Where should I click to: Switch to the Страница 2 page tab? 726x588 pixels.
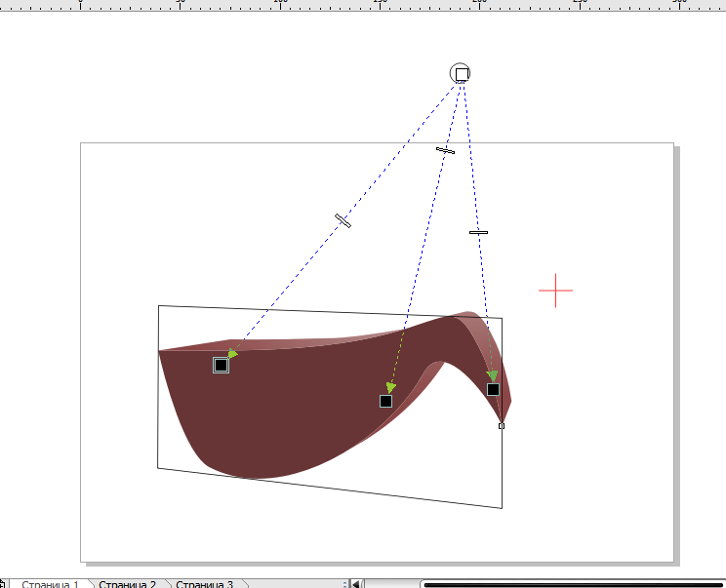click(x=127, y=584)
